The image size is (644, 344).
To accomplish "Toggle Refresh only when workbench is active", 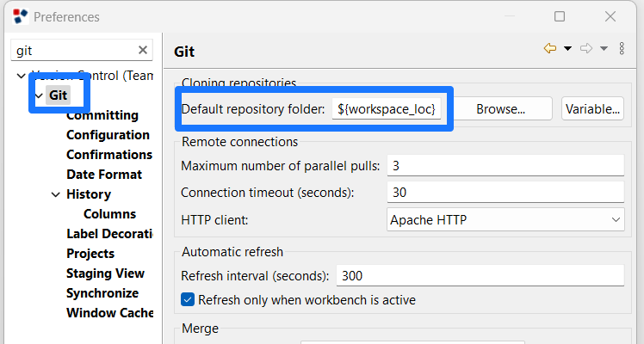I will click(188, 300).
